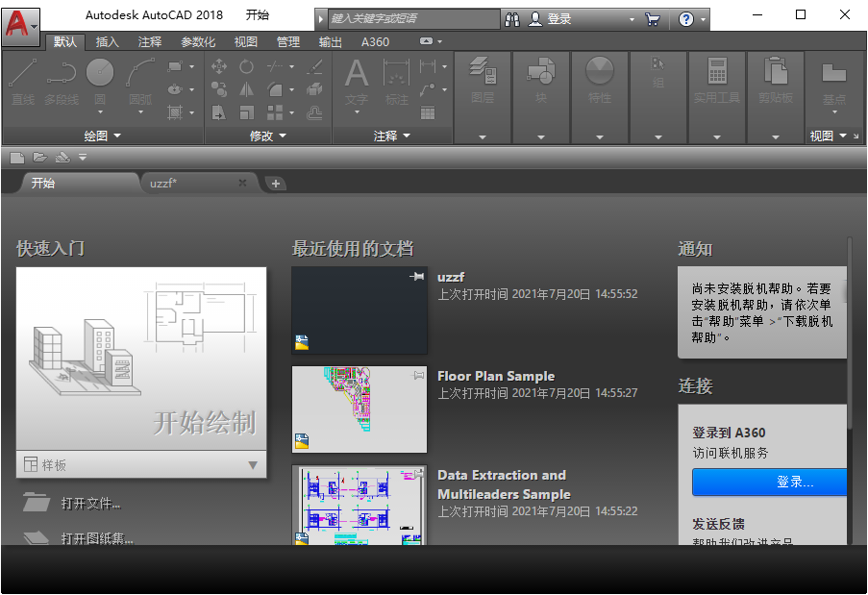Click the Move tool icon
Screen dimensions: 868x595
(x=219, y=67)
